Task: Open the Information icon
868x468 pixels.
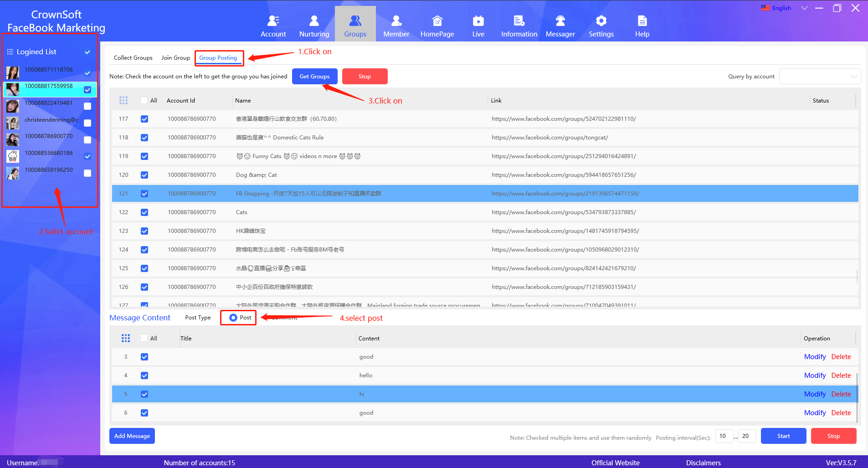Action: 519,21
